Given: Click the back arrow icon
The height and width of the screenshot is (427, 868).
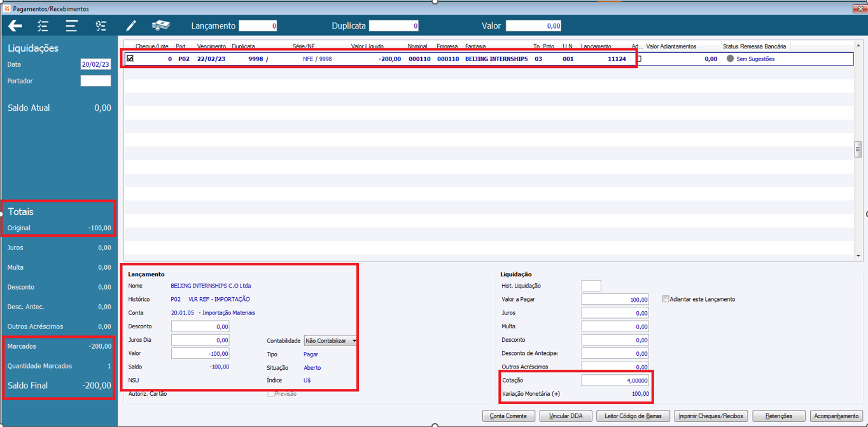Looking at the screenshot, I should 15,26.
